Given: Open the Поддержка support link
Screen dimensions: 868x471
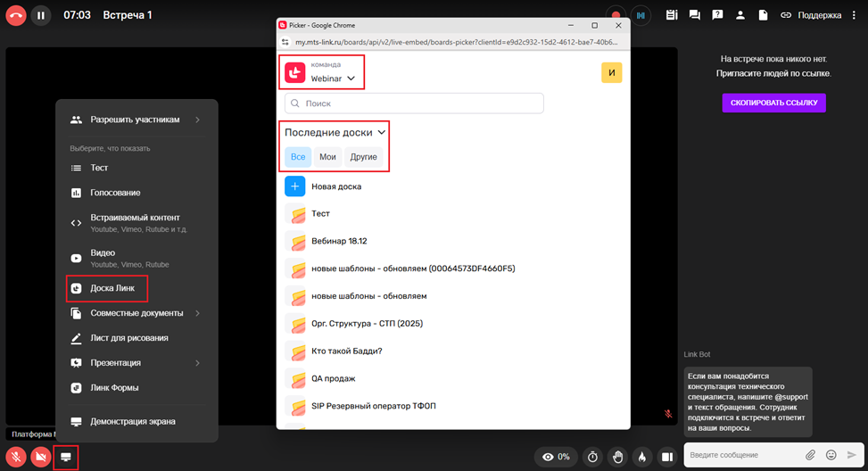Looking at the screenshot, I should [819, 15].
